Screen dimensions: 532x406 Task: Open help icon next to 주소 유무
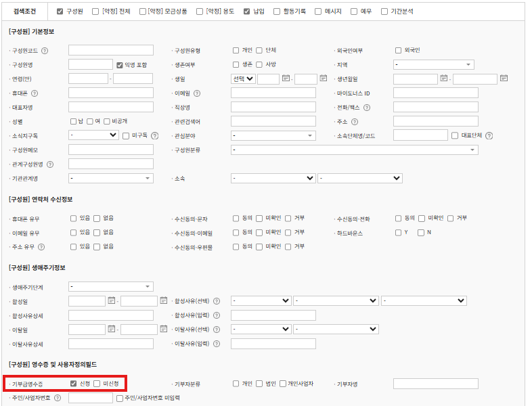click(41, 247)
